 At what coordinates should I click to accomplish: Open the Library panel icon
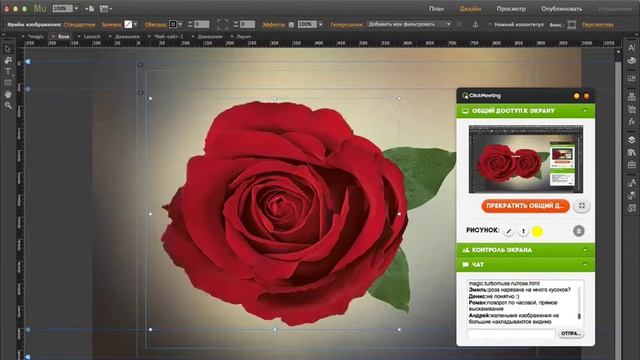click(631, 152)
